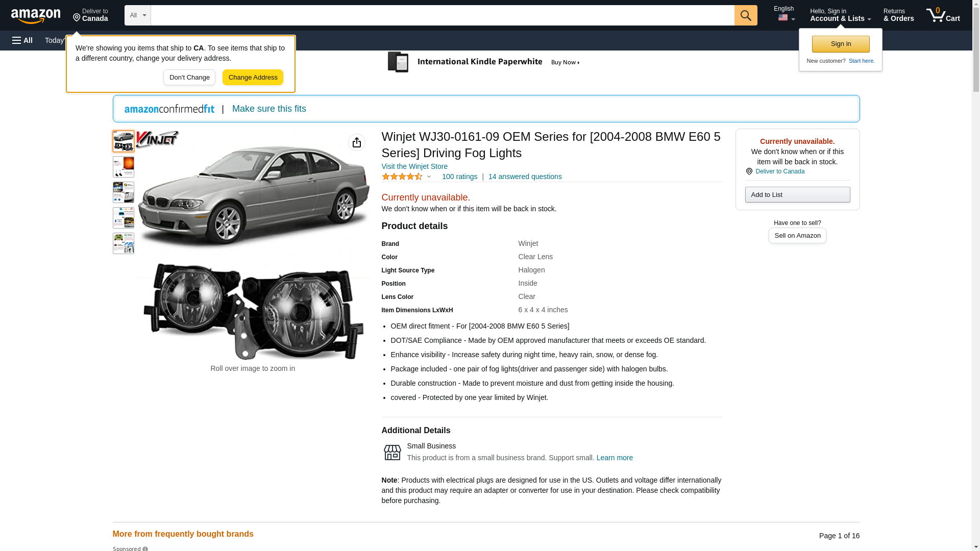Open 14 answered questions link
Viewport: 980px width, 551px height.
click(525, 177)
